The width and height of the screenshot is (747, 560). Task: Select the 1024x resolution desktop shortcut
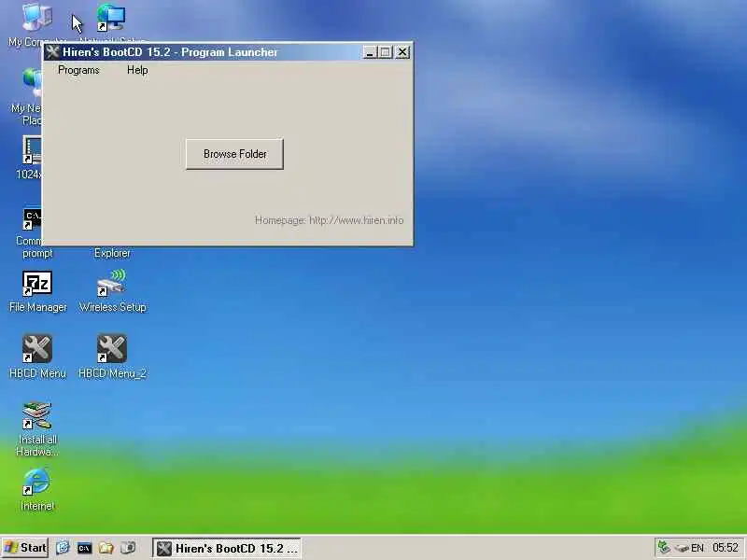pos(30,157)
